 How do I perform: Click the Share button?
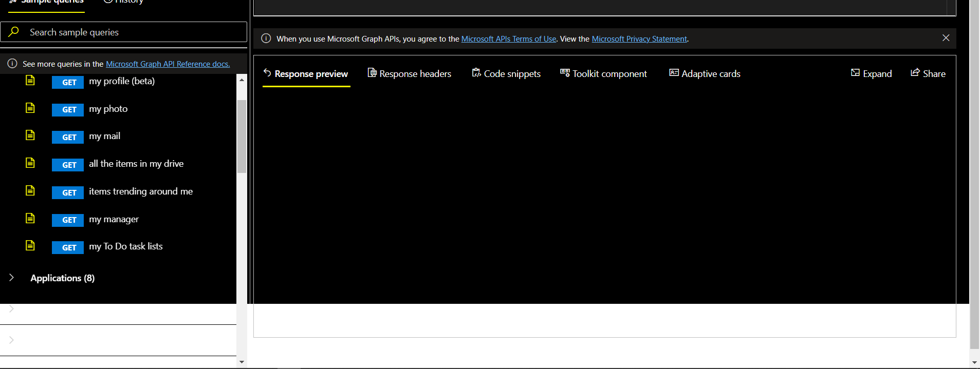click(928, 74)
